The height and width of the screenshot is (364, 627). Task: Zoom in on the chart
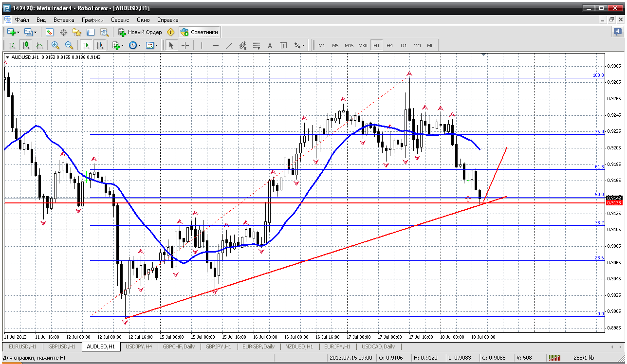(x=55, y=45)
